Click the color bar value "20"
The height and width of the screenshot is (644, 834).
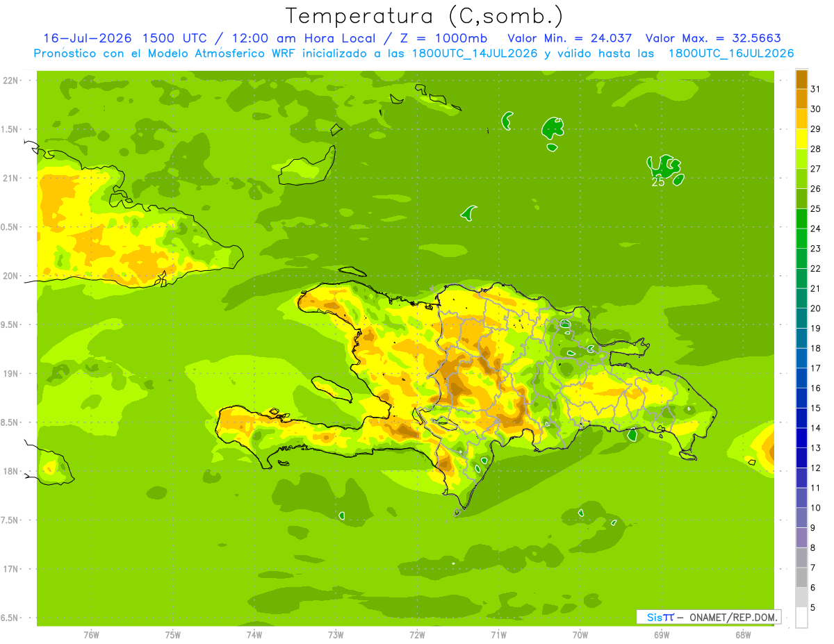click(x=816, y=308)
